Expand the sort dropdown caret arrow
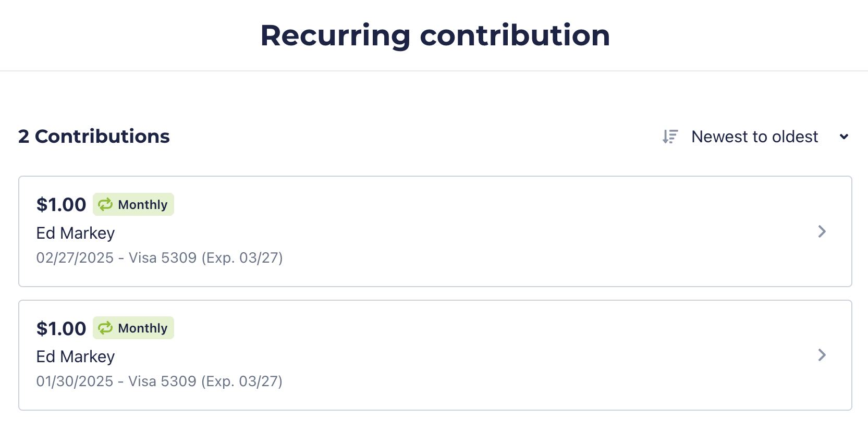This screenshot has height=431, width=868. (x=844, y=137)
